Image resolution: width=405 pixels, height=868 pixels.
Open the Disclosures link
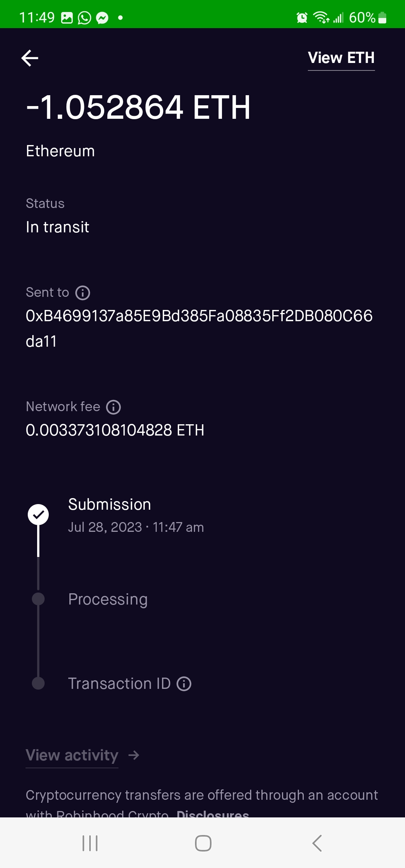pos(213,813)
